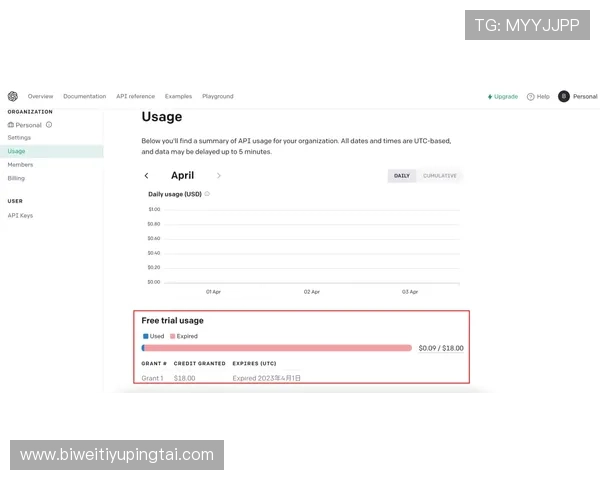Click the Daily usage info icon

207,194
